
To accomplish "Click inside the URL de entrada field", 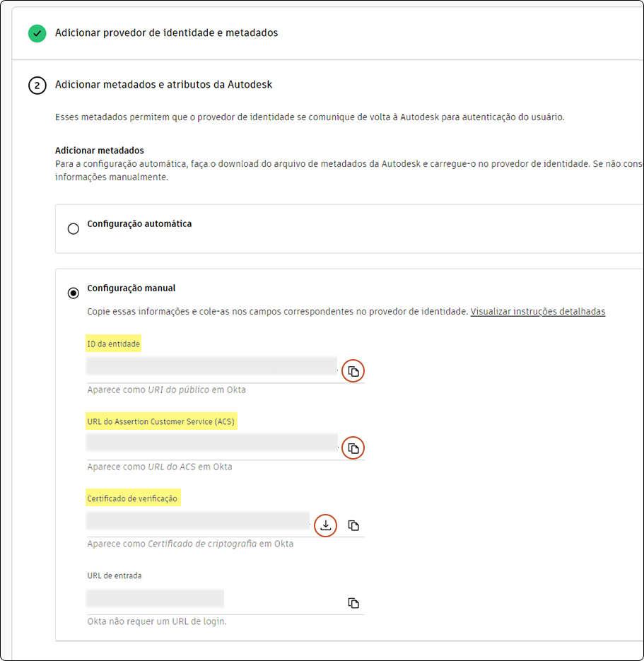I will (156, 599).
